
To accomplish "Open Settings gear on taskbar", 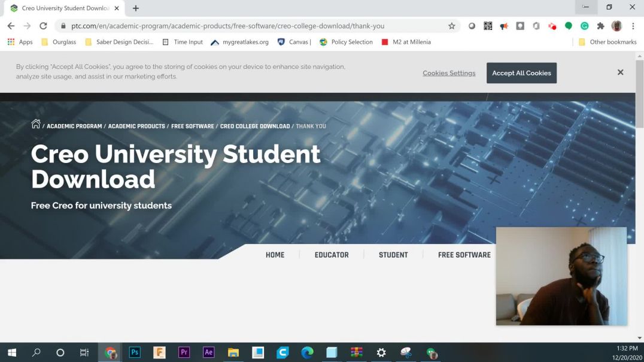I will pos(381,352).
